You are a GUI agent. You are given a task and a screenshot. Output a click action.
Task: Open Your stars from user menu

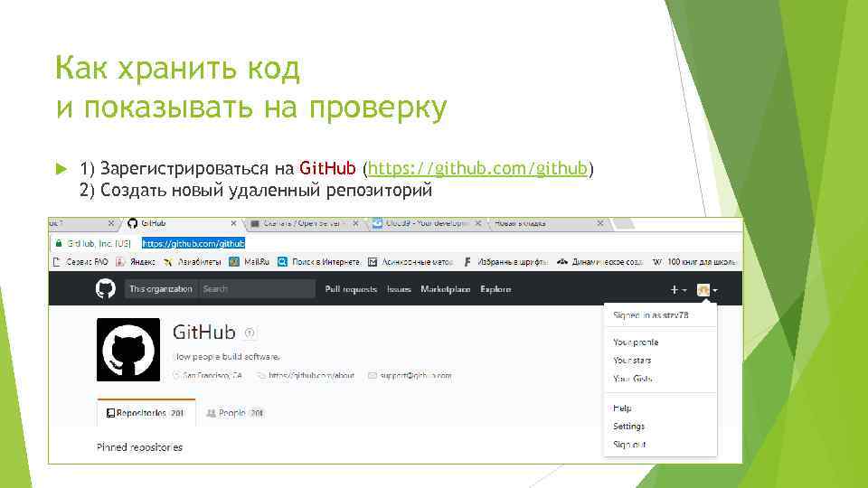coord(632,361)
